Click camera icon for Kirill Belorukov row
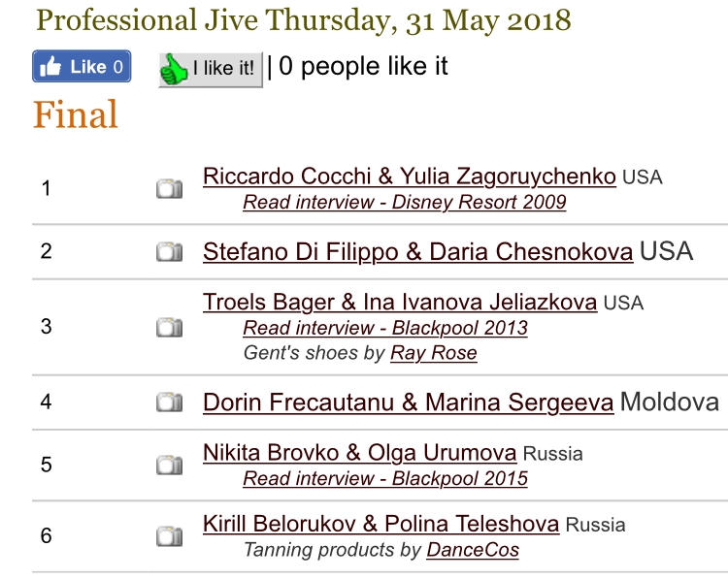This screenshot has height=579, width=728. click(170, 536)
